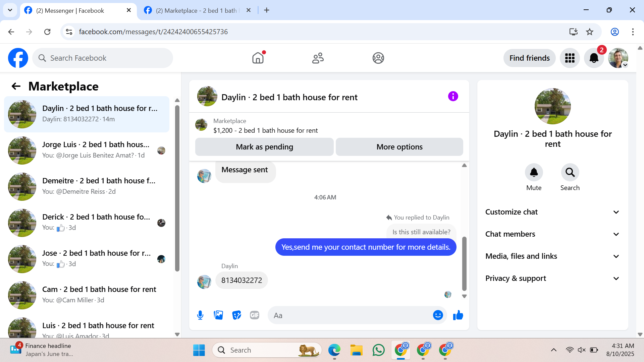
Task: Click the blue 'Yes,send me your contact' message
Action: 366,247
